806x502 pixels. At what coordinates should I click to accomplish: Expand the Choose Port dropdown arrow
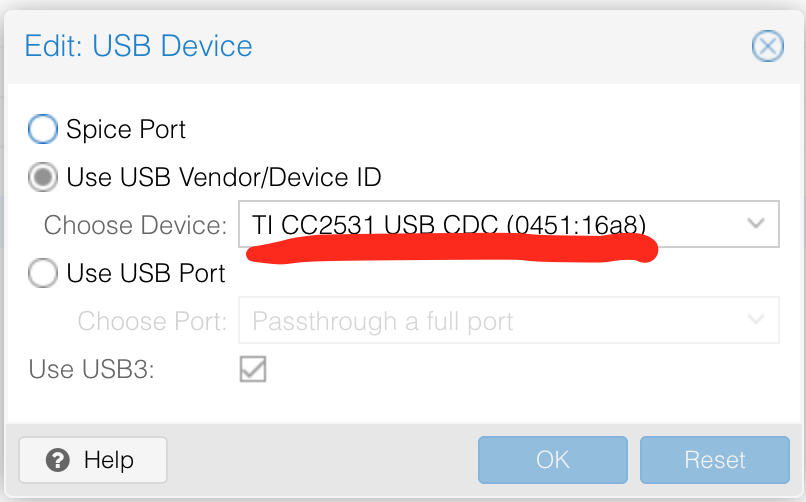click(756, 320)
